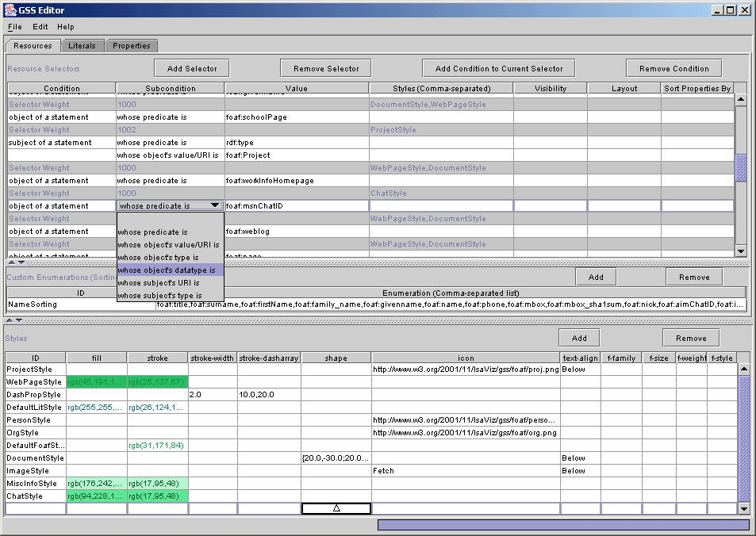
Task: Choose 'whose subject's type is' from list
Action: pyautogui.click(x=159, y=296)
